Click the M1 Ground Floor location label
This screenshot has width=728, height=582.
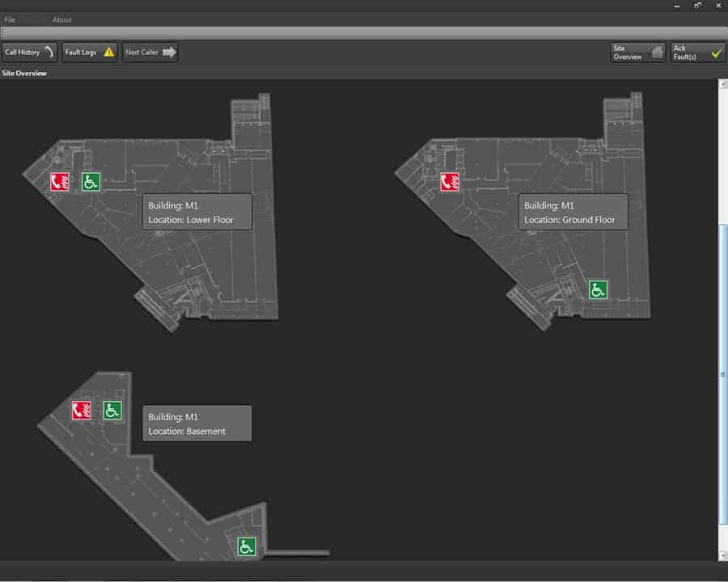573,213
